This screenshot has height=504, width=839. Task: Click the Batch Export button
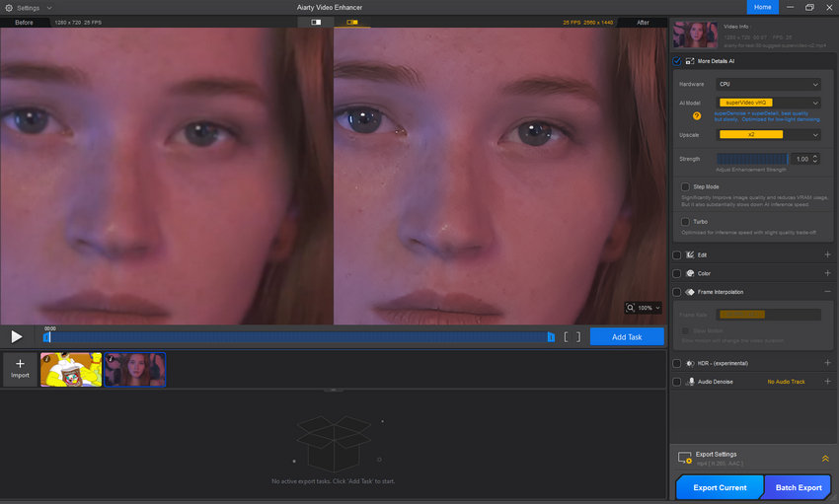[799, 487]
